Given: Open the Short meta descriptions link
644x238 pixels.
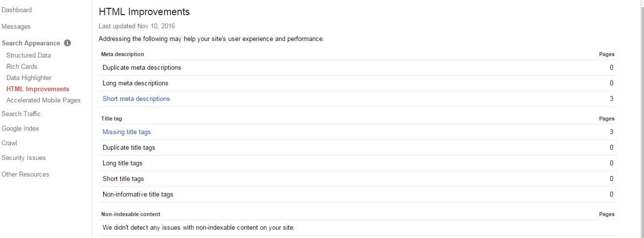Looking at the screenshot, I should point(136,99).
